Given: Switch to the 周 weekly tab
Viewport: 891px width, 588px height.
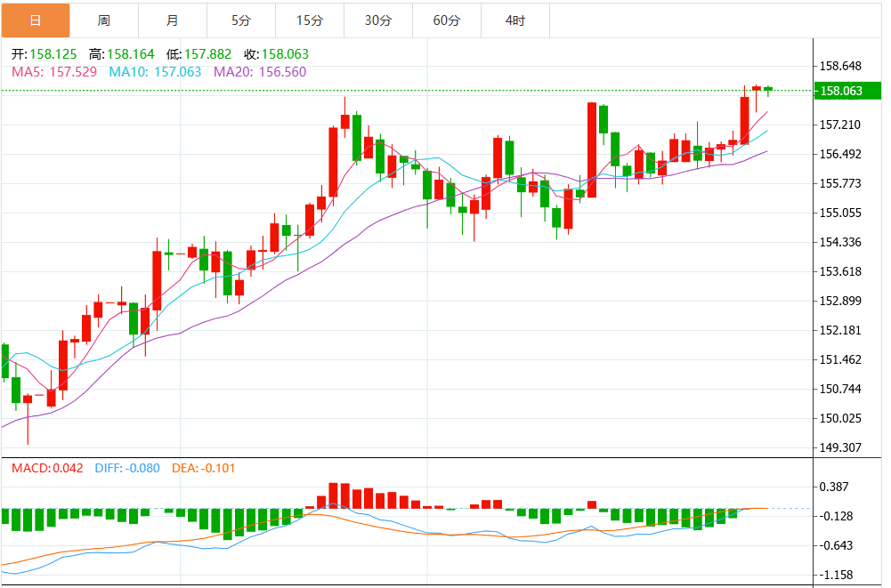Looking at the screenshot, I should click(x=104, y=20).
